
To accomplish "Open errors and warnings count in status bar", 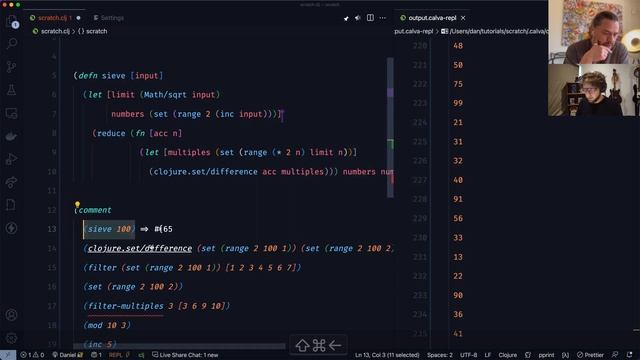I will (x=32, y=355).
